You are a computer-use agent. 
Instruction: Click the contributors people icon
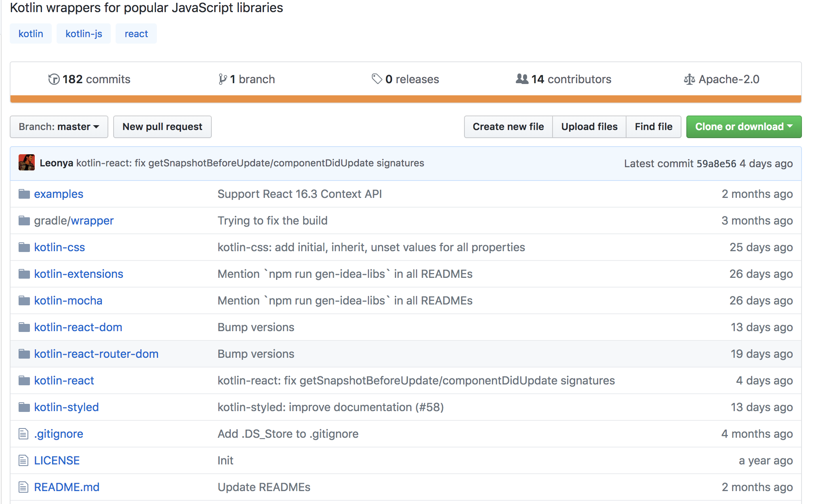(522, 79)
